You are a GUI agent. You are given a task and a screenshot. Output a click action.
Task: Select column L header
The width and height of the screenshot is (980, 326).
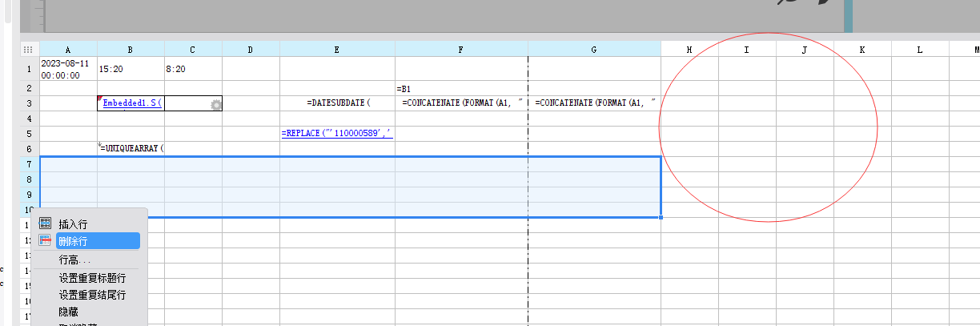920,50
